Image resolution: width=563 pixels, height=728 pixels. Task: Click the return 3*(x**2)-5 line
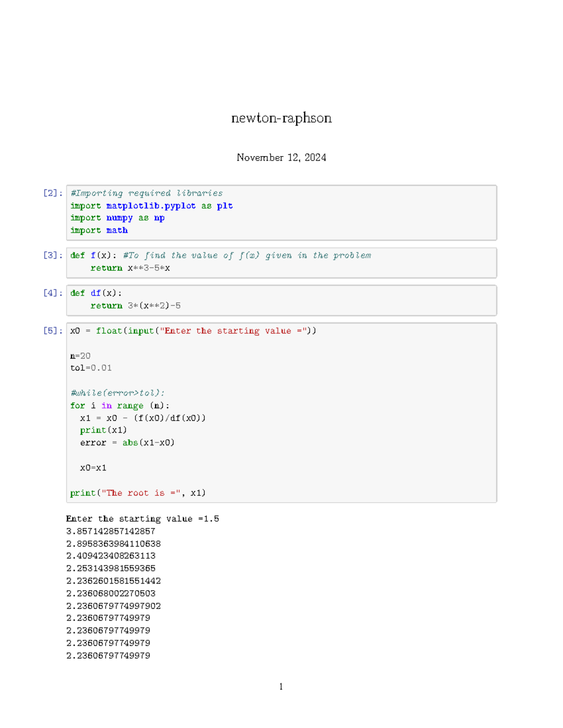pos(135,305)
